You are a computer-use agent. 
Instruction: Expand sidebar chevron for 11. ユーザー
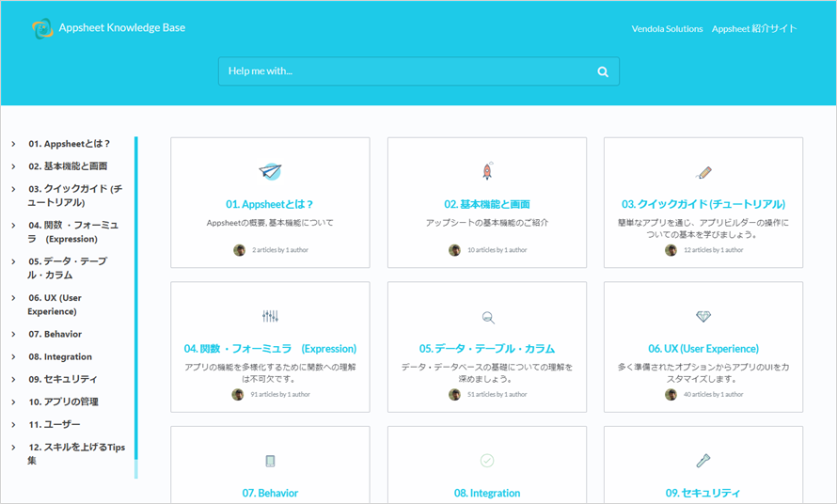13,425
